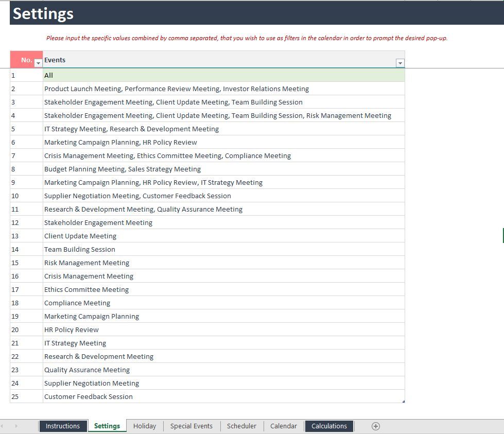
Task: Click the 'Customer Feedback Session' cell in row 25
Action: [224, 397]
